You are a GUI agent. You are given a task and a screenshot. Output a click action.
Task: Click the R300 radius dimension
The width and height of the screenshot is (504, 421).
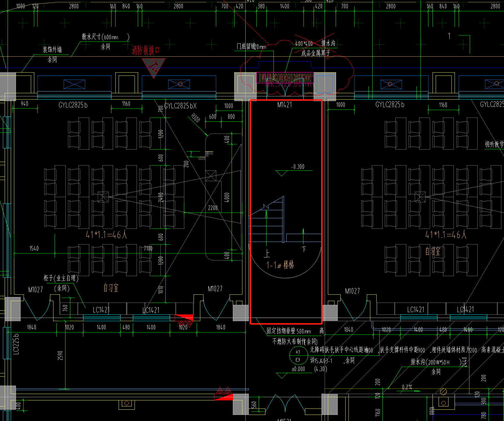click(x=196, y=118)
